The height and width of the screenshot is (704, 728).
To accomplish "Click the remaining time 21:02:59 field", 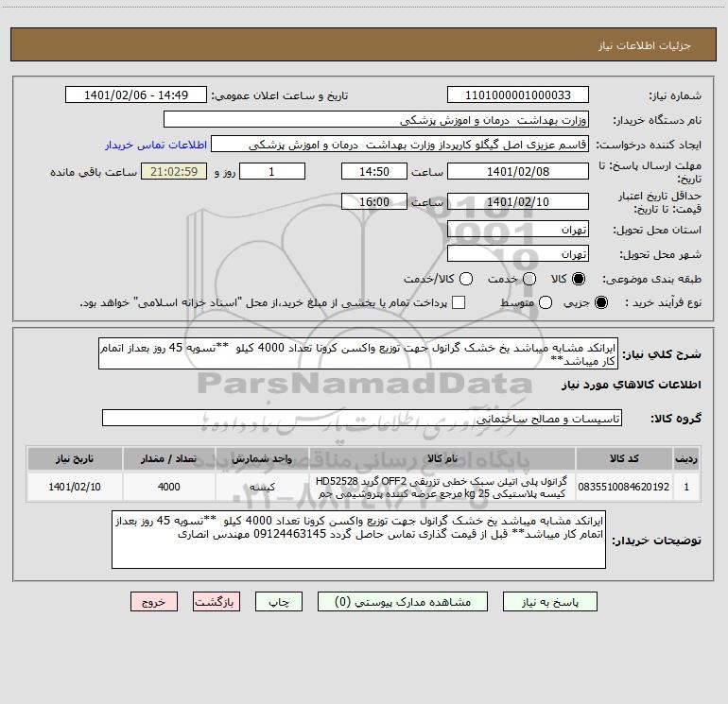I will click(x=174, y=171).
